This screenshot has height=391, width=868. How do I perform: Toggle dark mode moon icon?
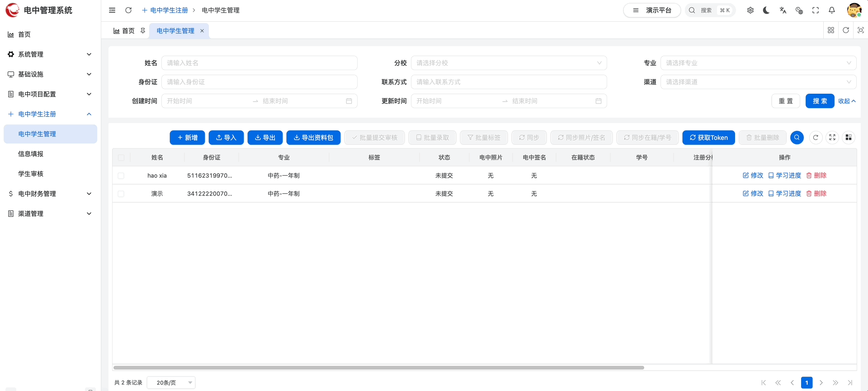point(766,10)
